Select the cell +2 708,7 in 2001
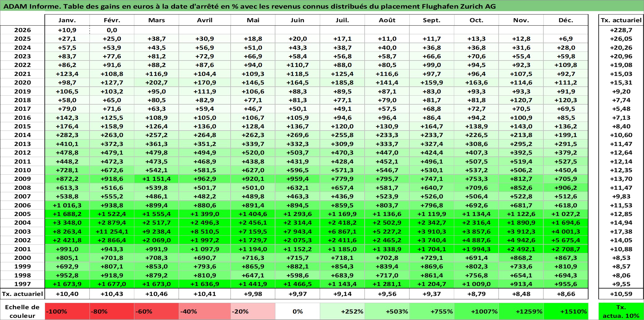The height and width of the screenshot is (320, 644). [566, 249]
